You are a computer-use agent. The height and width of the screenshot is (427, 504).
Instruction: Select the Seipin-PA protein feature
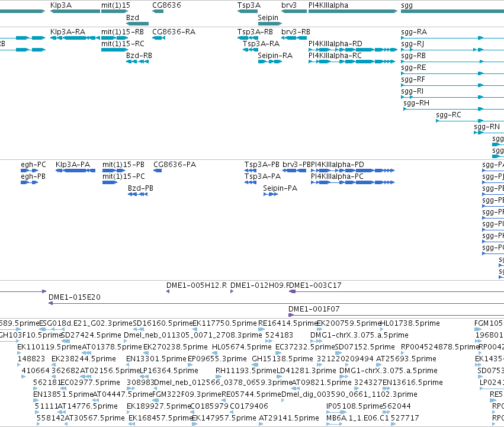tap(271, 194)
